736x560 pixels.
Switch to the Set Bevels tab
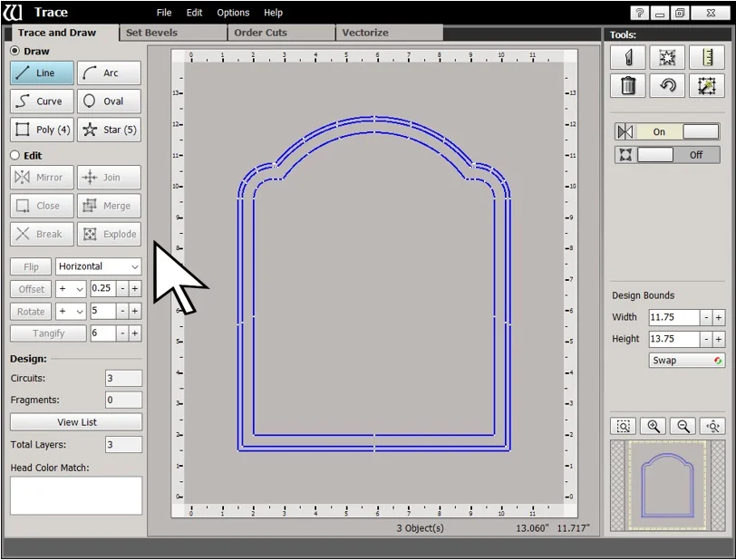tap(173, 33)
